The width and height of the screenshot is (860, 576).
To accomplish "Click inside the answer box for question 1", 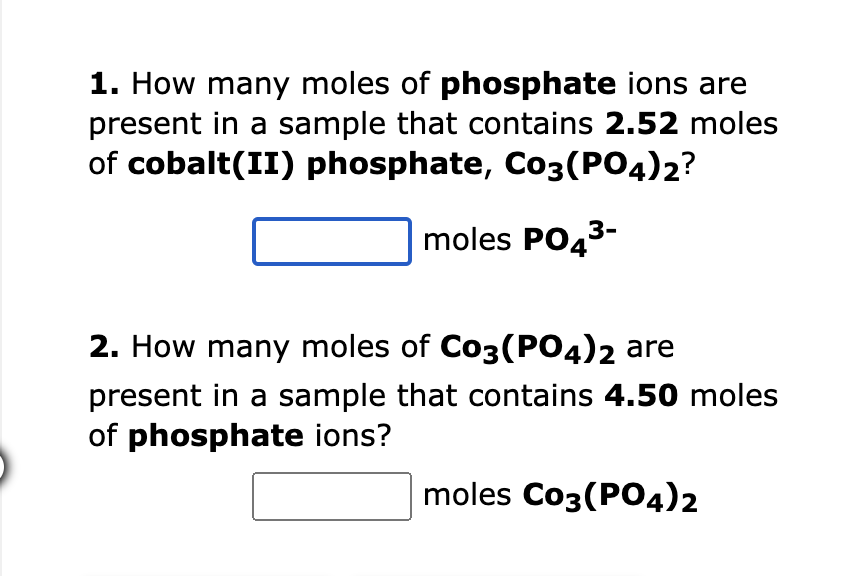I will [x=332, y=241].
